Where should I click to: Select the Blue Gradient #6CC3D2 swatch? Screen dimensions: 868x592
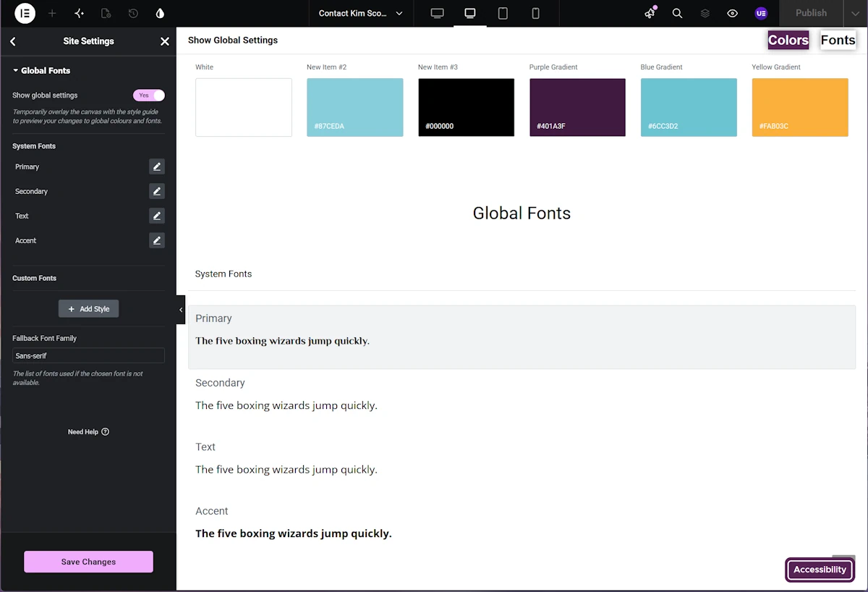click(689, 107)
